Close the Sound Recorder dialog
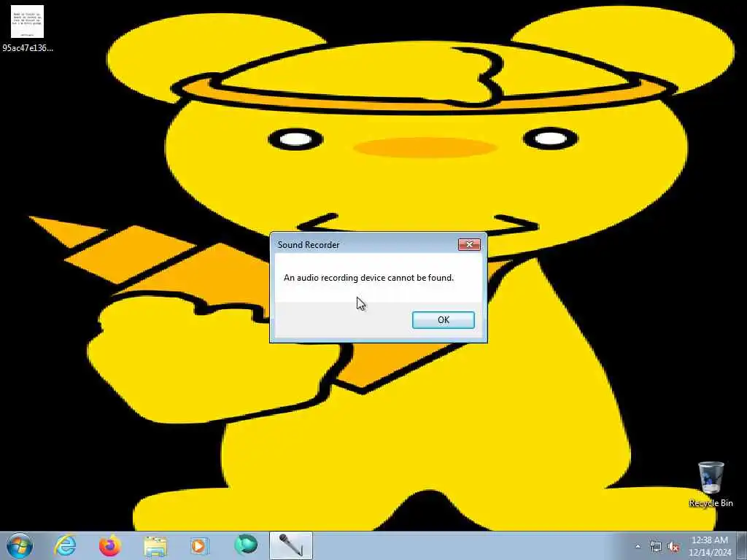The image size is (747, 560). (469, 244)
